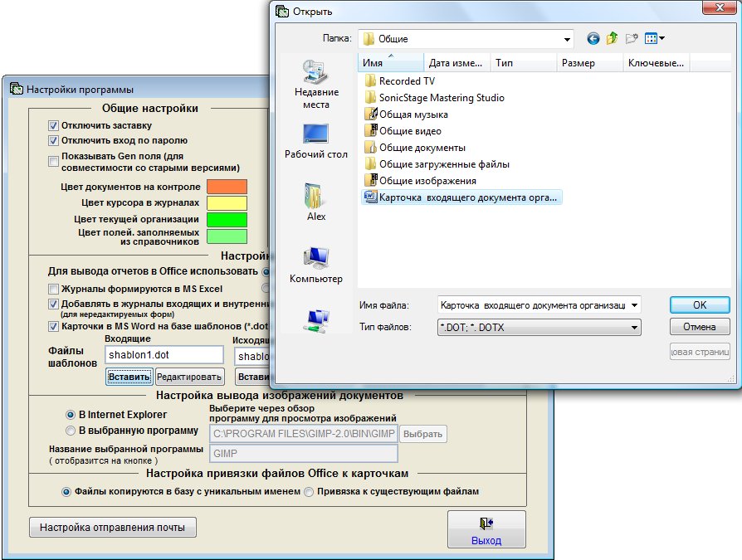Expand the Папка folder dropdown
The width and height of the screenshot is (742, 560).
tap(567, 39)
